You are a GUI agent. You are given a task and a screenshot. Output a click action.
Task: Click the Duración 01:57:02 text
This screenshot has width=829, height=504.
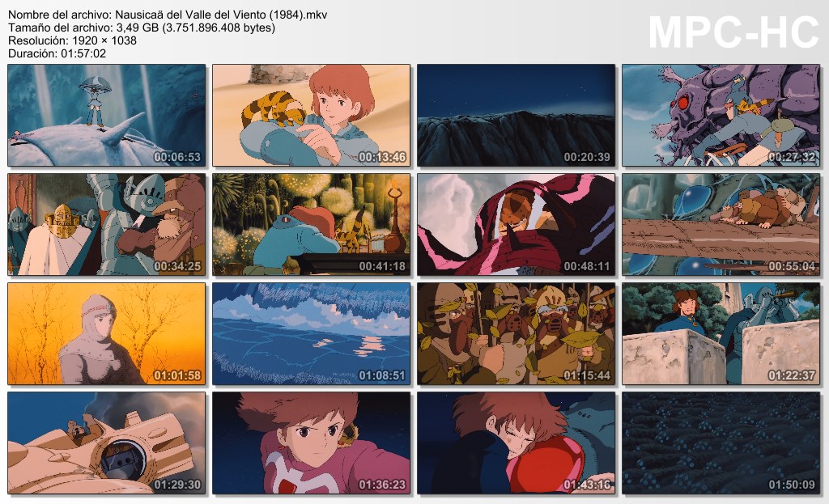pos(57,53)
